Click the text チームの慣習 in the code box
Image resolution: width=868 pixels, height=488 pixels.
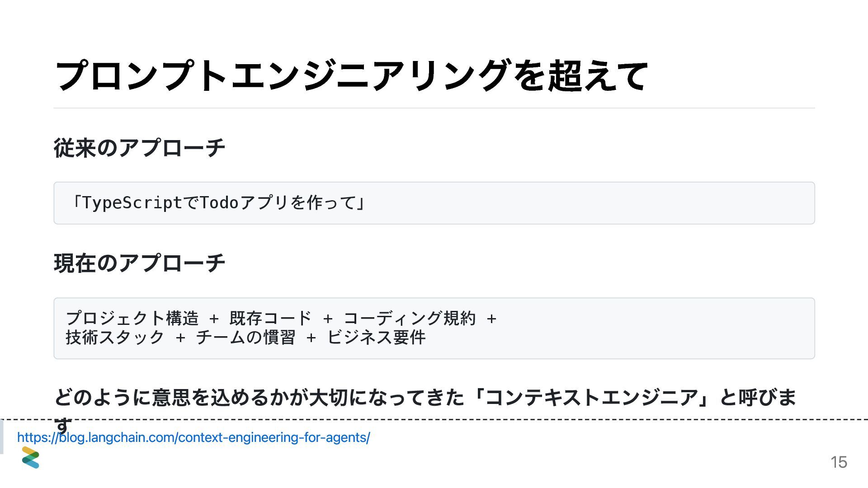click(x=245, y=337)
